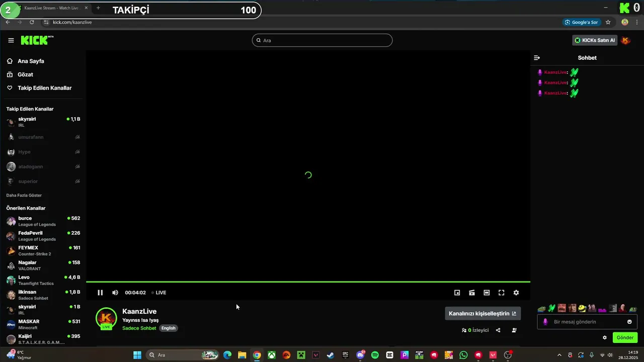Open the ilkinsan channel
644x362 pixels.
(x=43, y=295)
